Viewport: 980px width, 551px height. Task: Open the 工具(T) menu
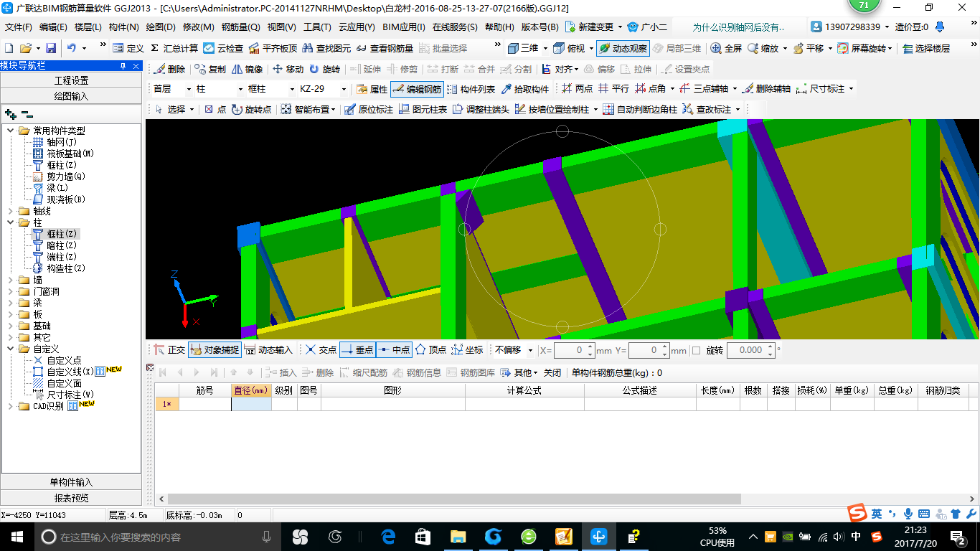pos(317,27)
